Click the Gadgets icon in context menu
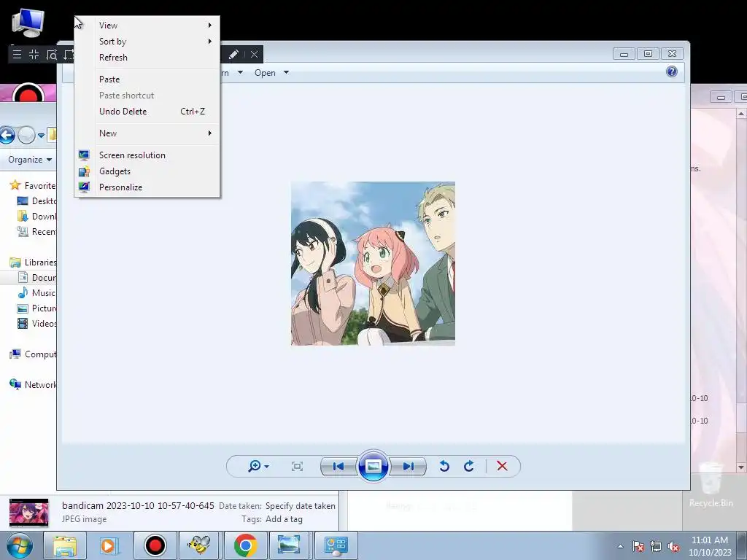The height and width of the screenshot is (560, 747). [85, 171]
